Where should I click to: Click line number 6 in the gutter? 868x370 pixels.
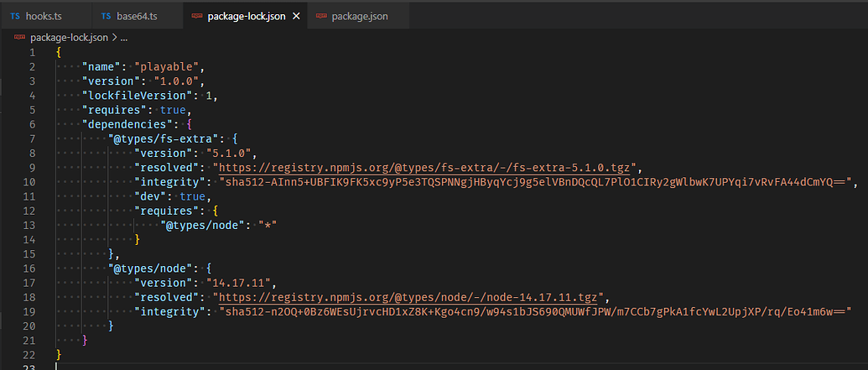click(x=32, y=124)
